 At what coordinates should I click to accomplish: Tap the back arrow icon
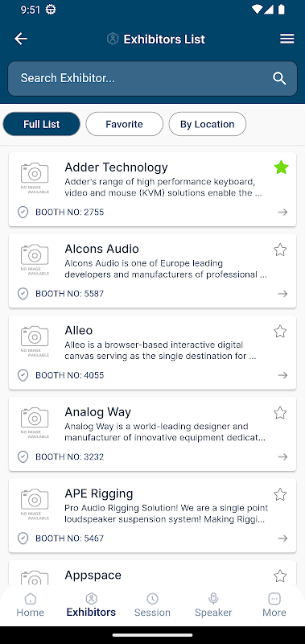click(x=21, y=39)
